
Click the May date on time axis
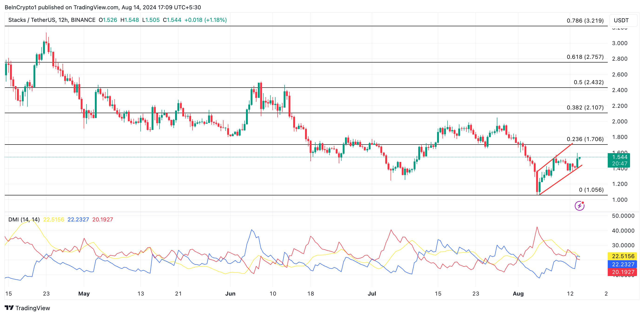[x=84, y=293]
